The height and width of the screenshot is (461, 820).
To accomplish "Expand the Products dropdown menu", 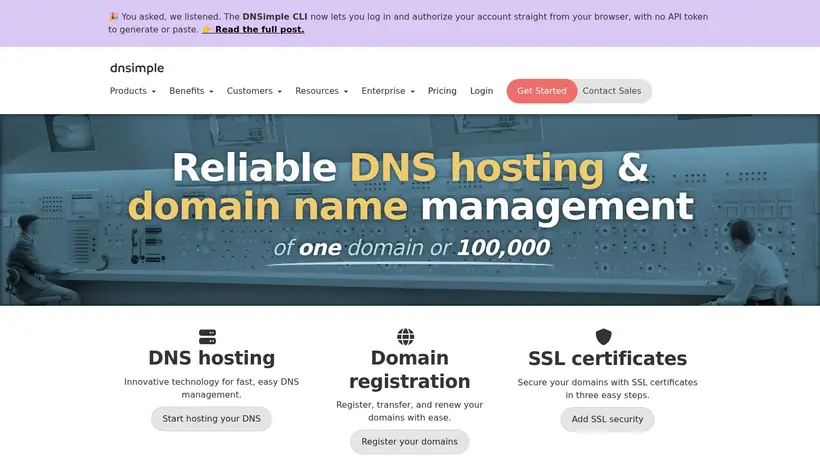I will [x=133, y=91].
